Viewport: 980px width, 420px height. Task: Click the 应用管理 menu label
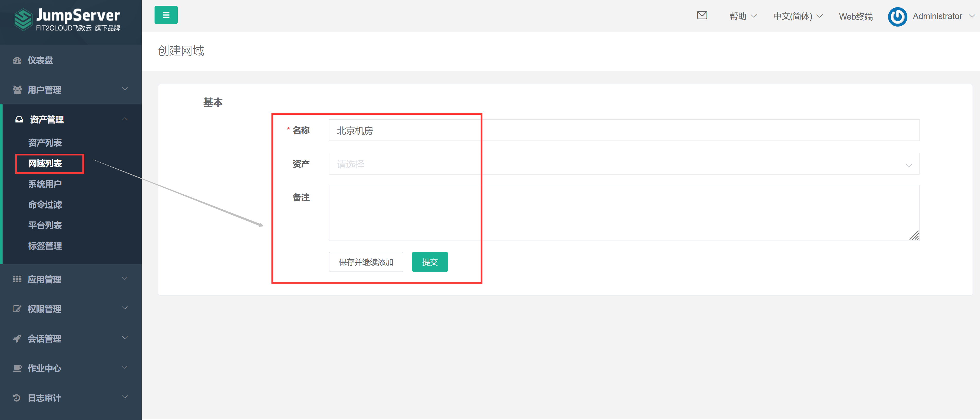point(45,279)
